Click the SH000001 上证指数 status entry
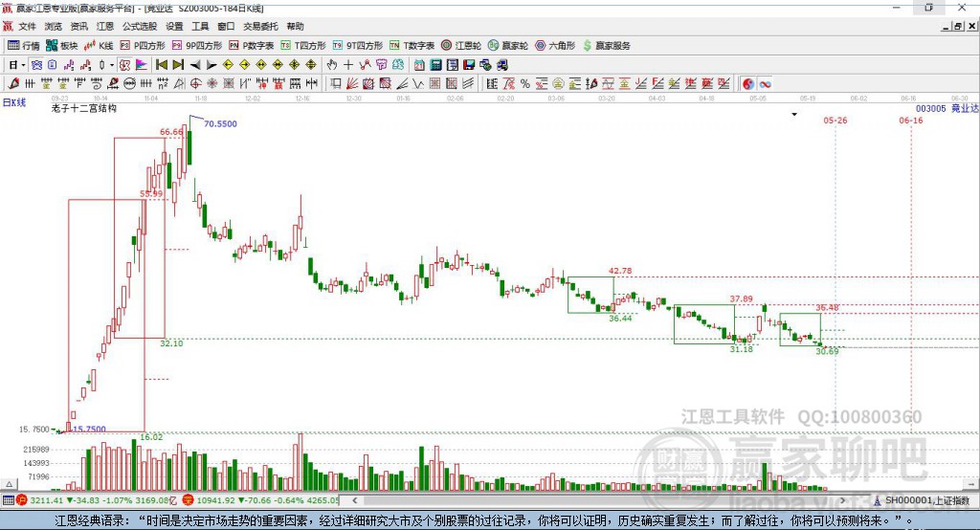Viewport: 980px width, 530px height. (922, 500)
